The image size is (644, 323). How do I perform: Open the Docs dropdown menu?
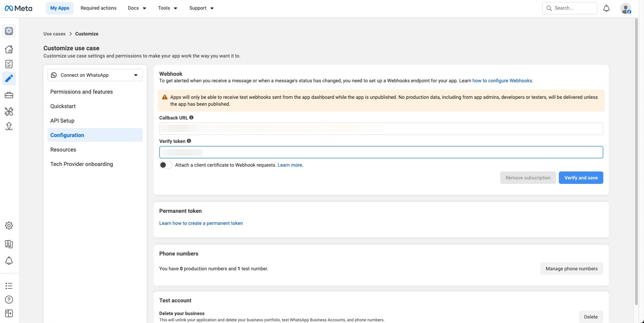coord(137,8)
